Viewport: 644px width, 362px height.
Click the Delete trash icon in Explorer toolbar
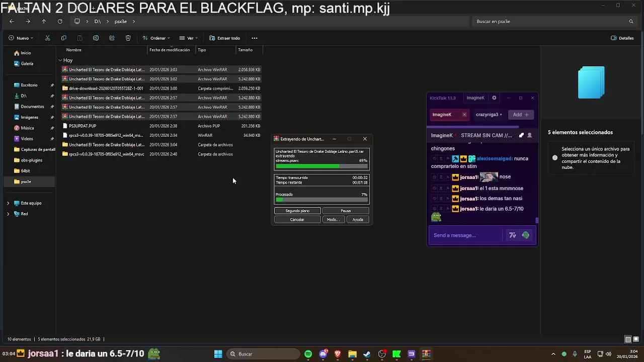tap(128, 38)
